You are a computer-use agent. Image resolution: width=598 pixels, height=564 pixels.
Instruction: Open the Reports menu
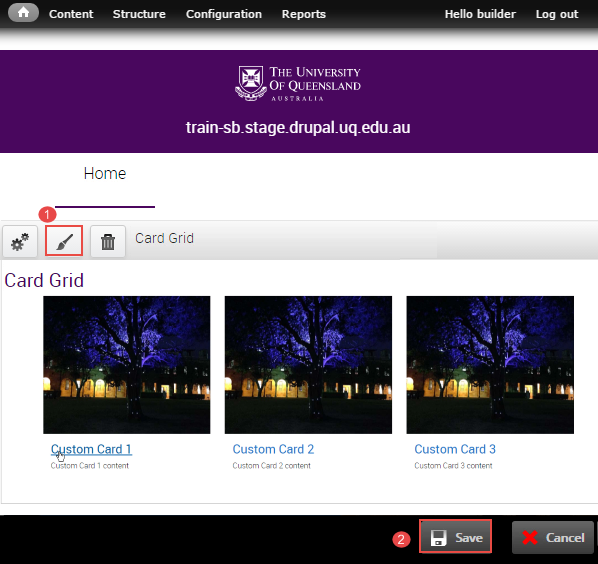pos(304,14)
